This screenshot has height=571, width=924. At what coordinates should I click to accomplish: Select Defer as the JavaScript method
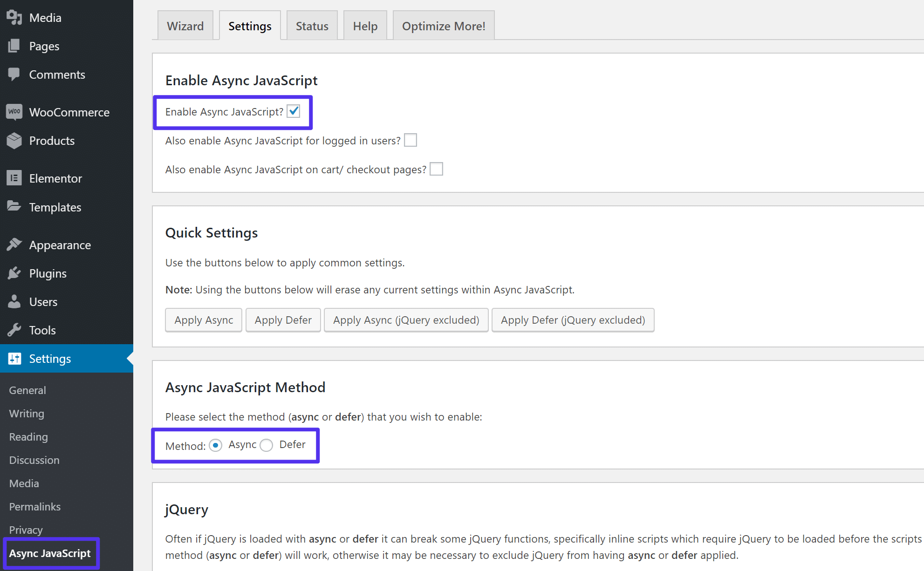267,445
